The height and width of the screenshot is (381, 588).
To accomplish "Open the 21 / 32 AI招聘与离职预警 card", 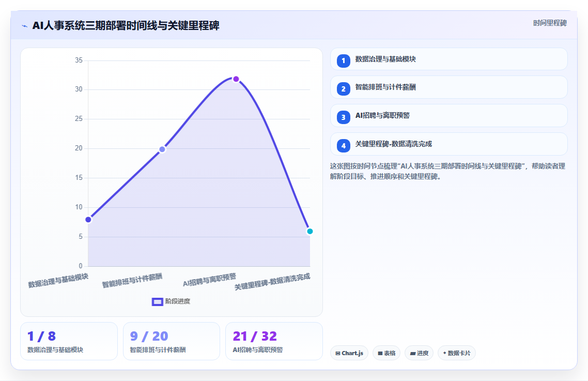I will coord(274,341).
